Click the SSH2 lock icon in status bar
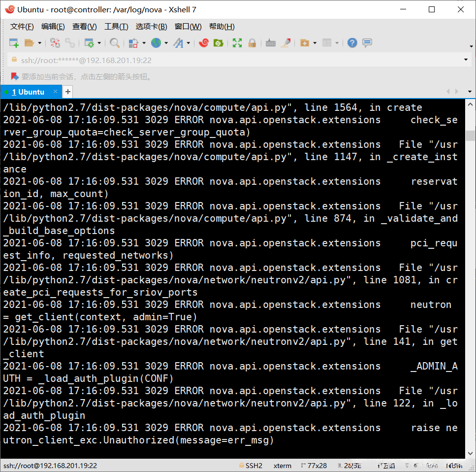Image resolution: width=476 pixels, height=472 pixels. [242, 465]
